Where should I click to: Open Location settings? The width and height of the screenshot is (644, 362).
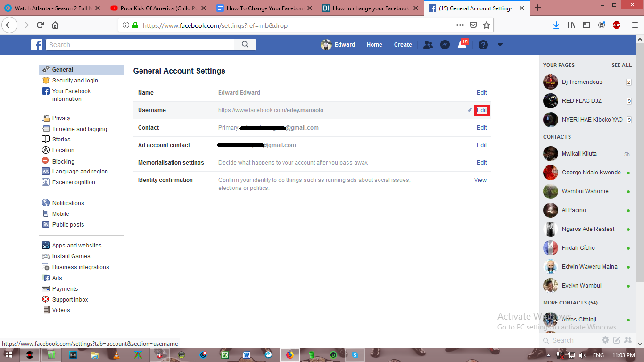[x=63, y=150]
